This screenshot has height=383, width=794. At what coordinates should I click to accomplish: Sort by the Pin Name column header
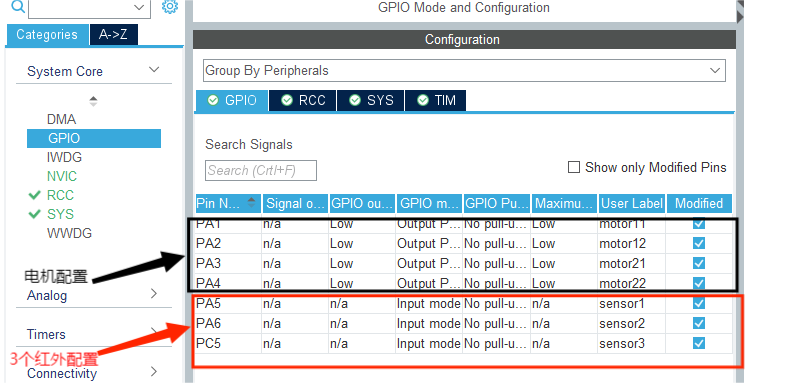click(228, 204)
